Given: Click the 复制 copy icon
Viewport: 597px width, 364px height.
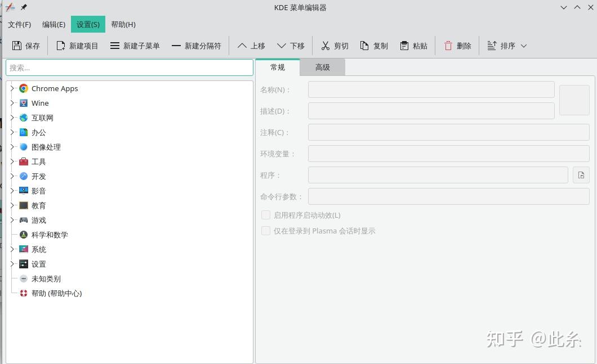Looking at the screenshot, I should [x=363, y=46].
